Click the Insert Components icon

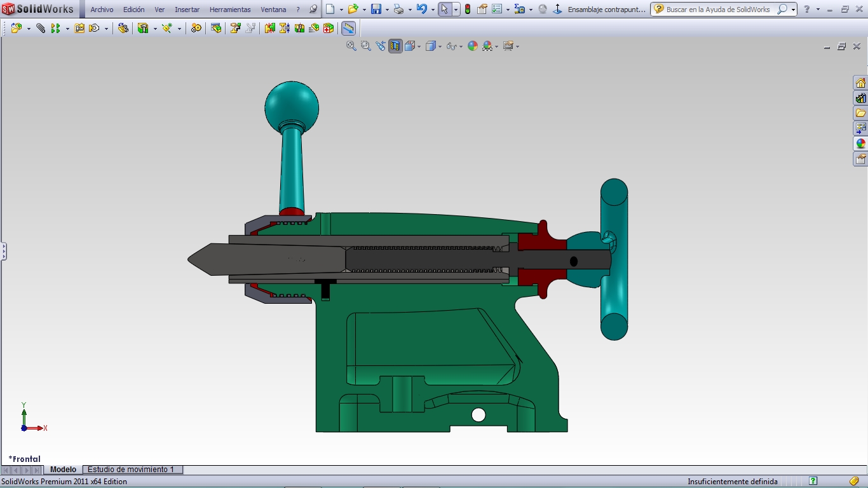point(17,29)
